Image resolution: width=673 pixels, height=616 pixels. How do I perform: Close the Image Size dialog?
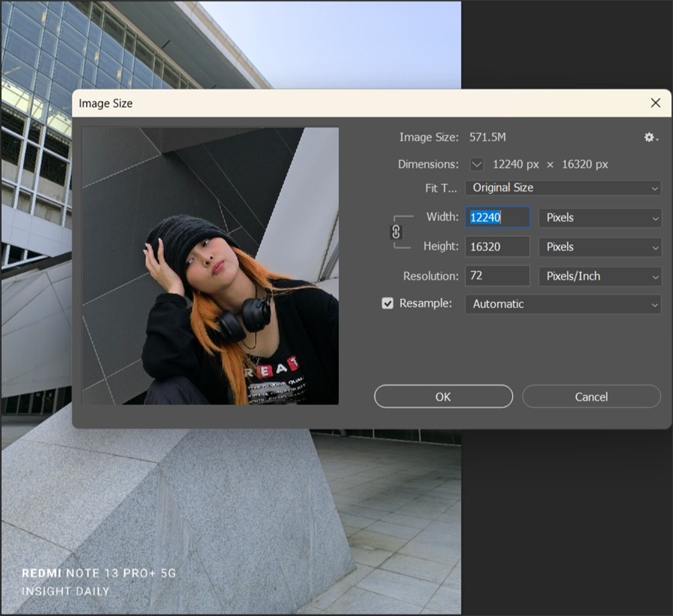(x=655, y=103)
